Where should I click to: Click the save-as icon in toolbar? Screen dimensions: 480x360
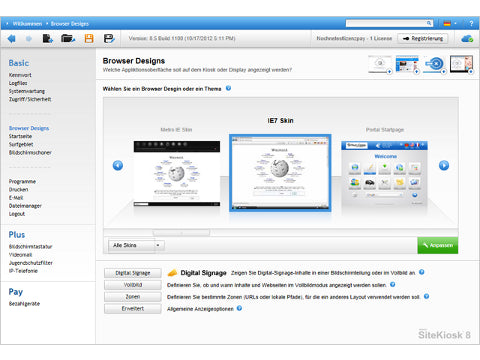coord(109,39)
